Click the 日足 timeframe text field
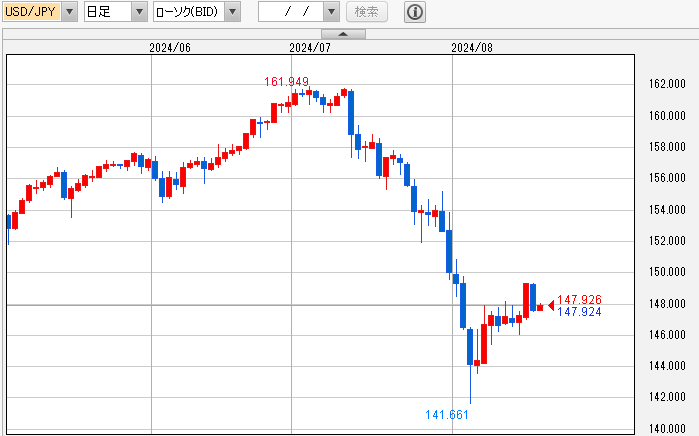The width and height of the screenshot is (699, 436). [x=108, y=12]
